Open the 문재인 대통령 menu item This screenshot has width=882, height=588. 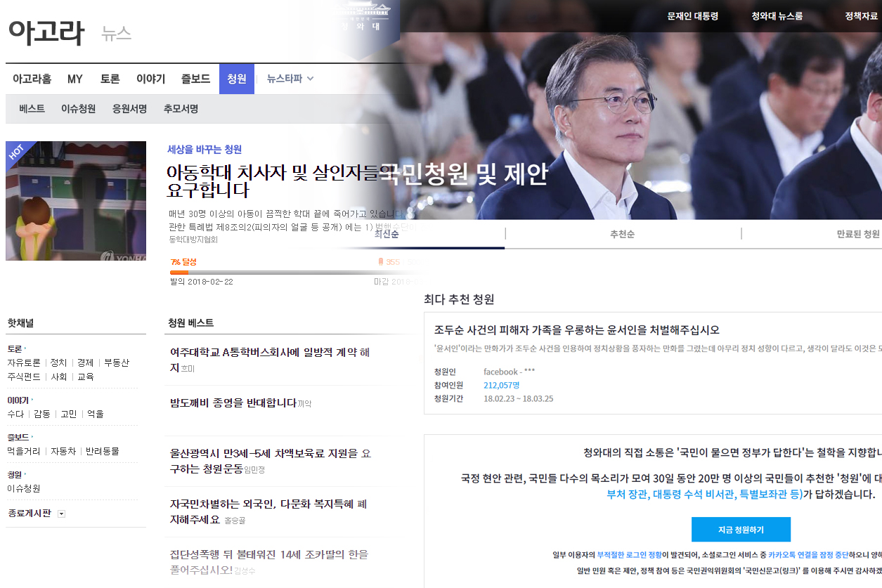point(692,16)
